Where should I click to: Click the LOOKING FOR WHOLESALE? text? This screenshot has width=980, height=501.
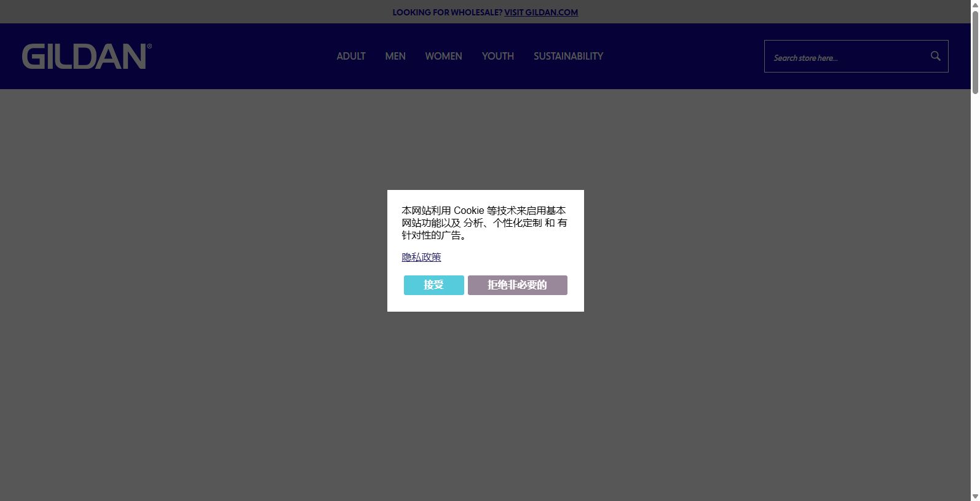pyautogui.click(x=447, y=12)
